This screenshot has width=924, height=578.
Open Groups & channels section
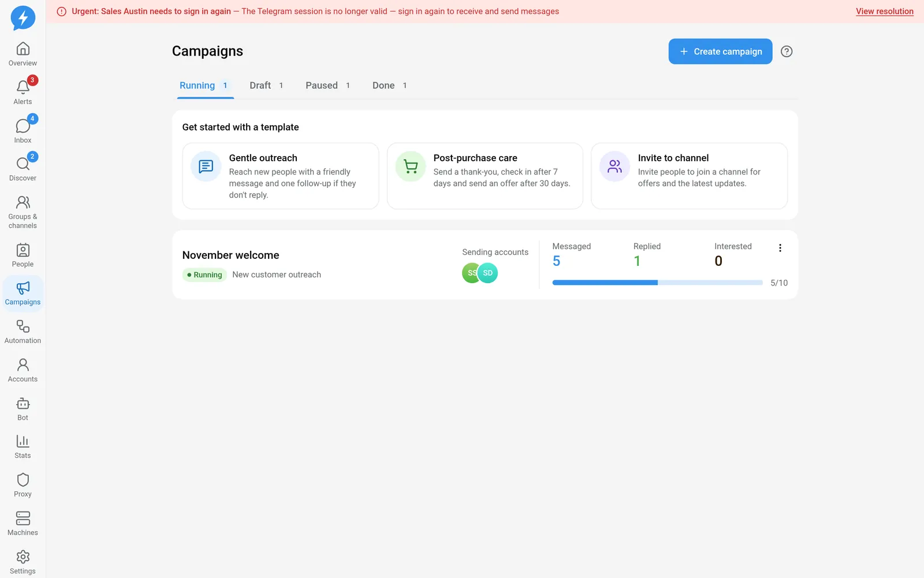pos(23,212)
